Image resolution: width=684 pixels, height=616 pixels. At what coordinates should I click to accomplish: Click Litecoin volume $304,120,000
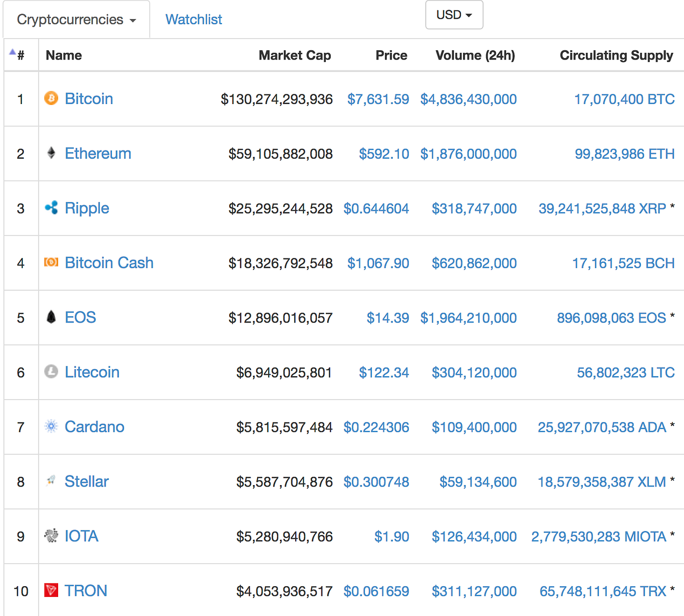[x=474, y=373]
